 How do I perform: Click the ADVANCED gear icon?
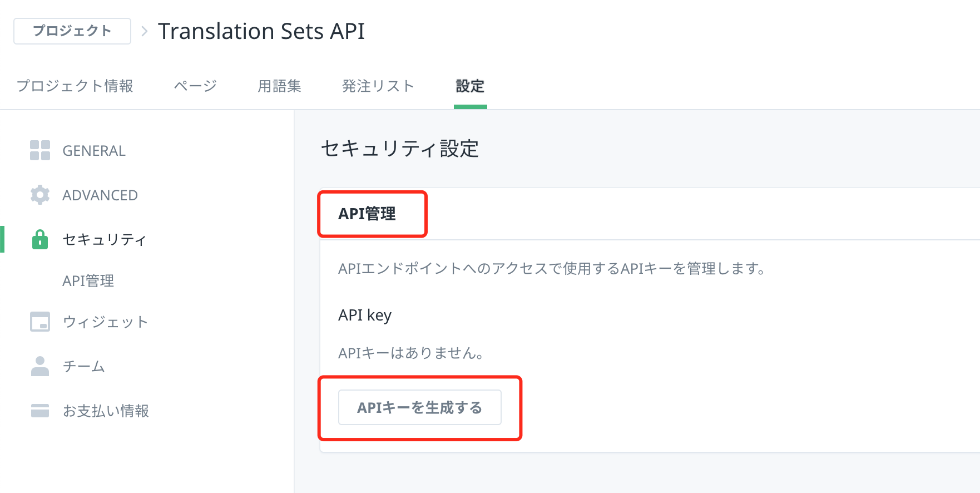click(x=40, y=195)
